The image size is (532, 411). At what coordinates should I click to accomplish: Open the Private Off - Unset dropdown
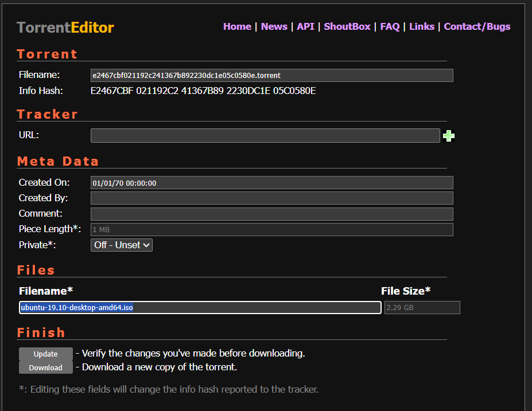[x=122, y=245]
